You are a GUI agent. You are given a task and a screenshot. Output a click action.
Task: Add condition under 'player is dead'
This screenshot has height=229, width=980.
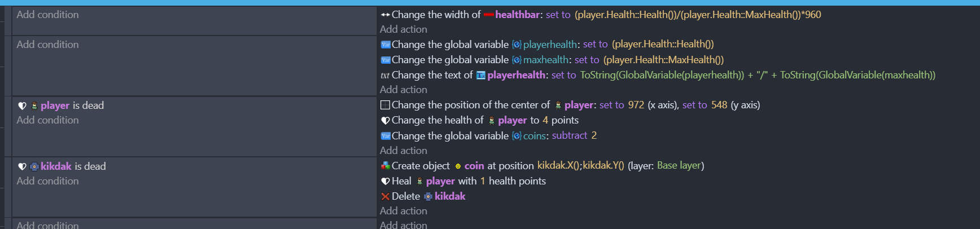pyautogui.click(x=48, y=120)
